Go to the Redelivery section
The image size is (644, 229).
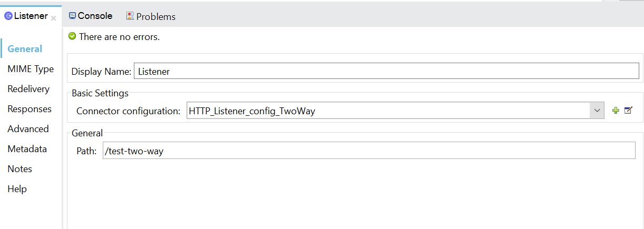tap(28, 89)
